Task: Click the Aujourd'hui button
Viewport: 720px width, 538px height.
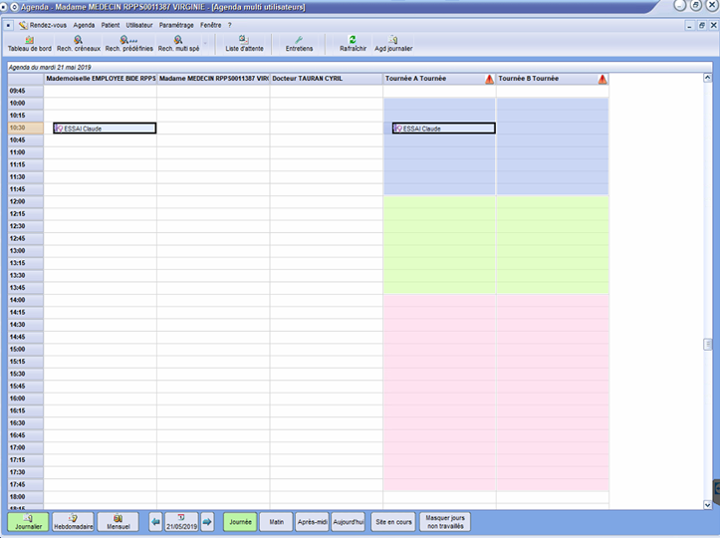Action: click(x=348, y=521)
